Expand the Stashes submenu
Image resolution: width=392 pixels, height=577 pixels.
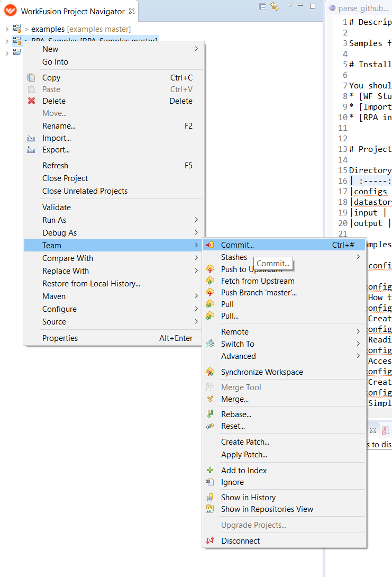click(x=358, y=257)
